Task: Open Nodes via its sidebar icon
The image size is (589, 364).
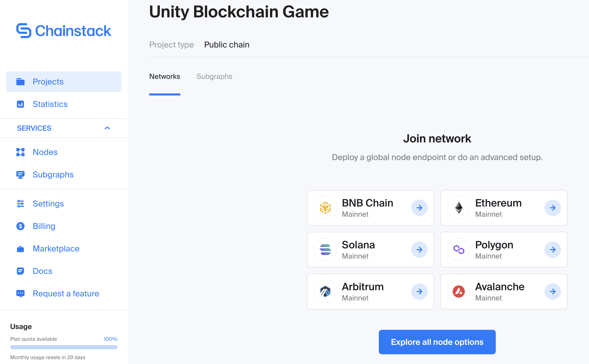Action: [20, 152]
